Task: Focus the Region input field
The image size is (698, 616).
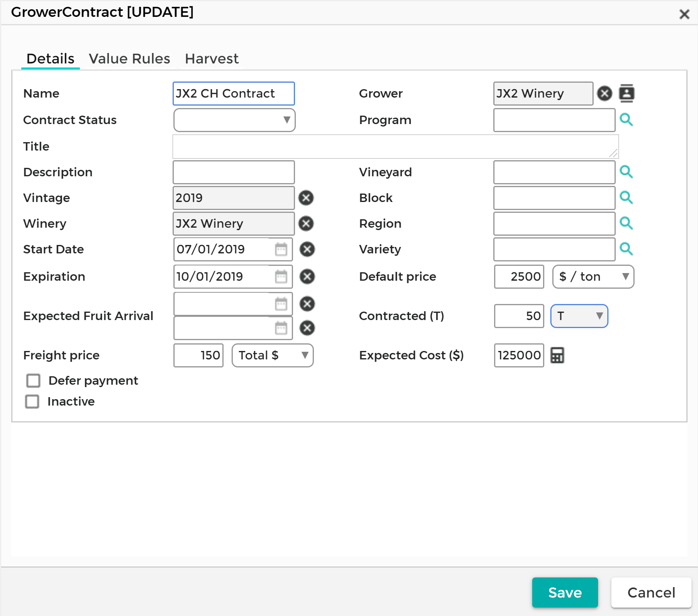Action: [x=554, y=224]
